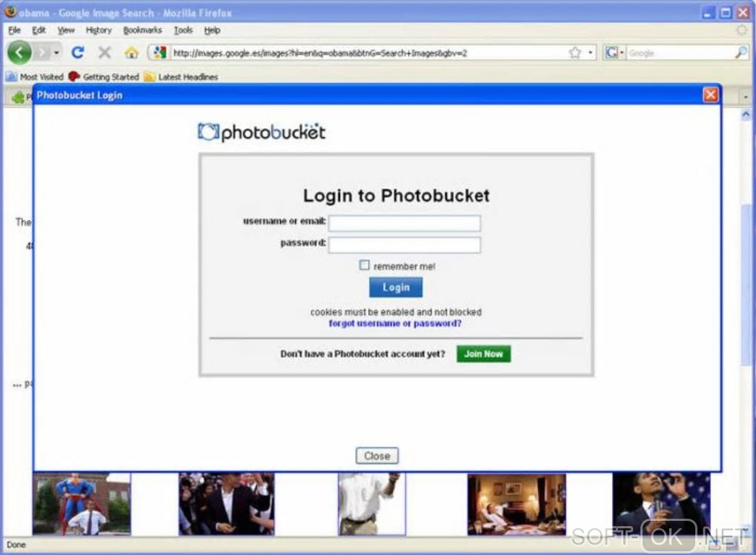The image size is (756, 555).
Task: Open the tab list dropdown arrow
Action: click(x=746, y=97)
